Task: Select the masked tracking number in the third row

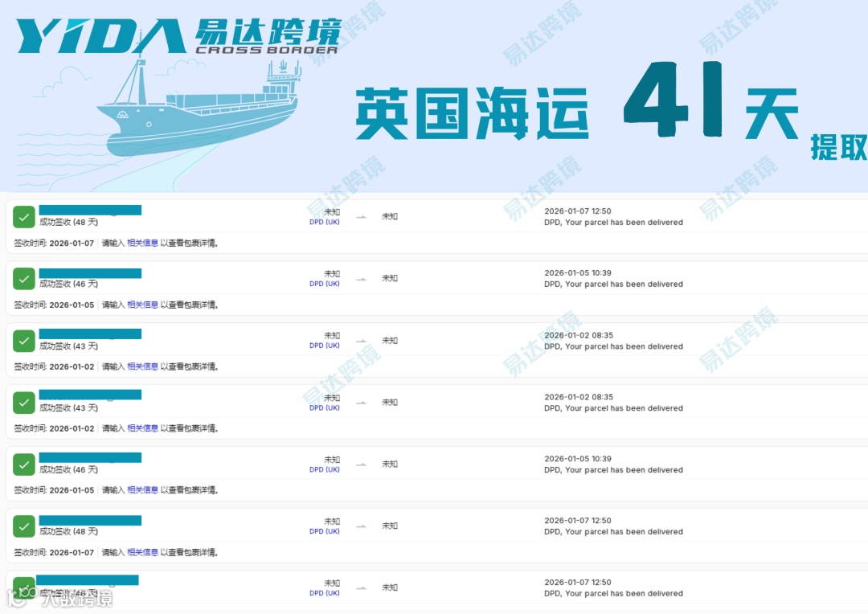Action: [90, 334]
